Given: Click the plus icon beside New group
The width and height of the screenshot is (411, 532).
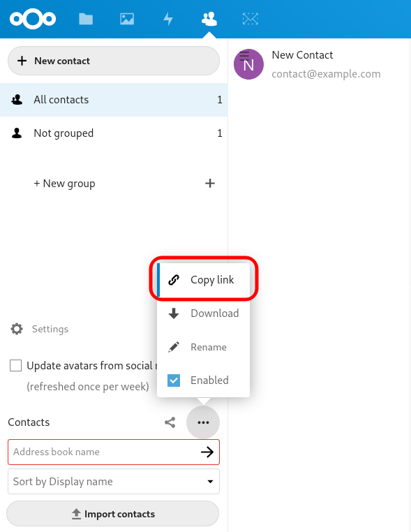Looking at the screenshot, I should (210, 183).
